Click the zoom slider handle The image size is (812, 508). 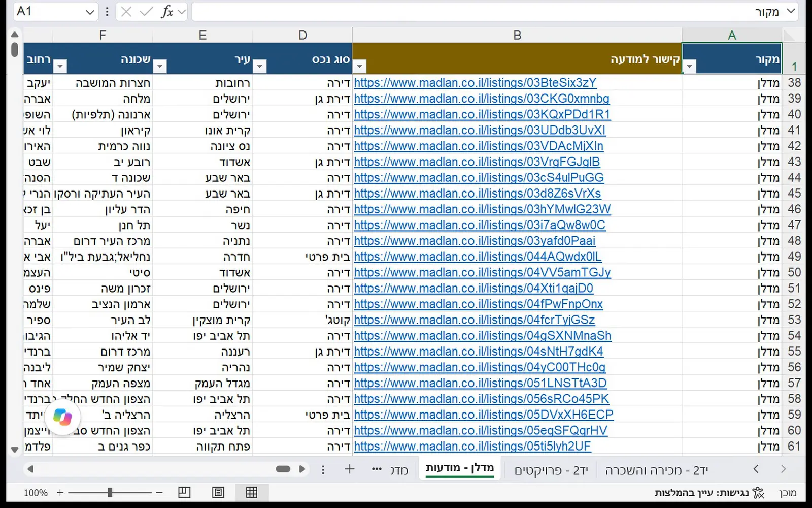click(x=110, y=492)
